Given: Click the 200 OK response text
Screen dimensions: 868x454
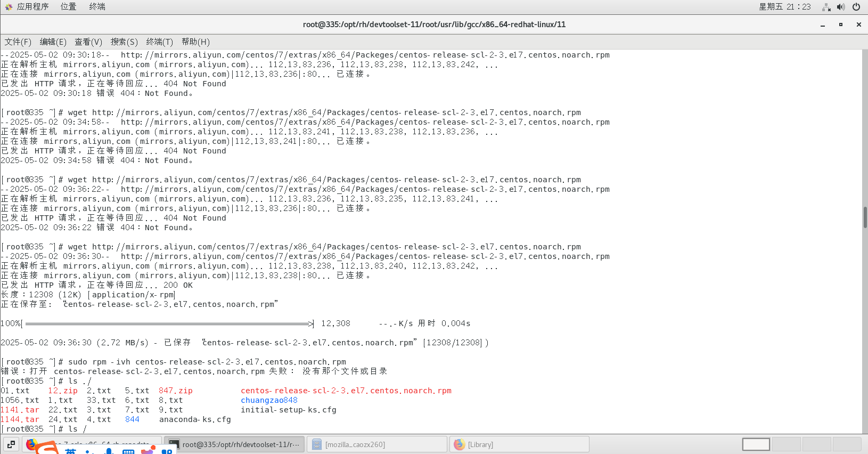Looking at the screenshot, I should 178,285.
